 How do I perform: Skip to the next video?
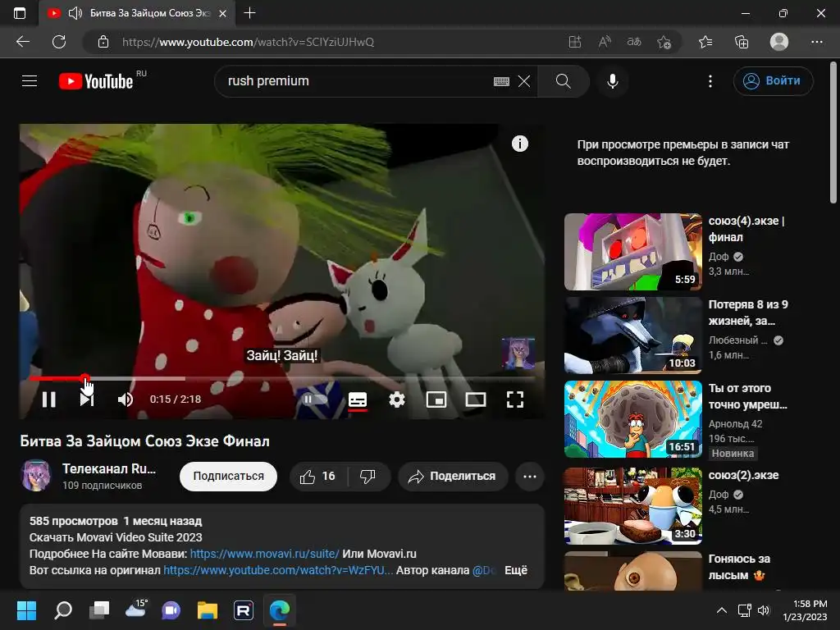point(87,399)
